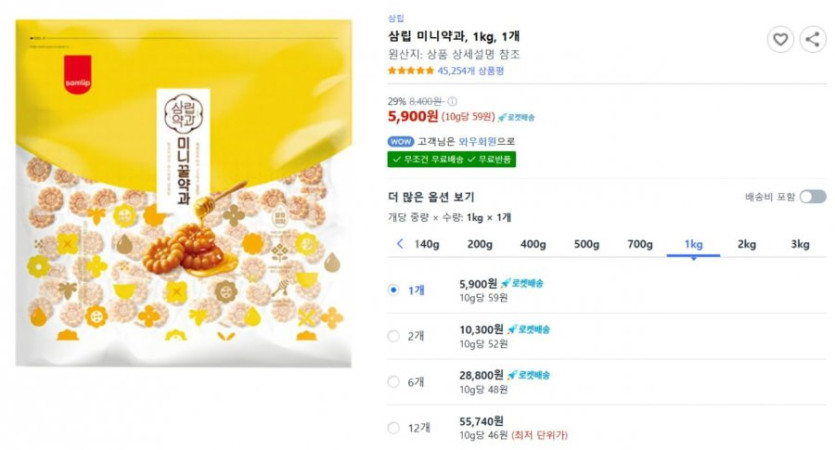The width and height of the screenshot is (835, 450).
Task: Click the star rating icons
Action: point(410,71)
